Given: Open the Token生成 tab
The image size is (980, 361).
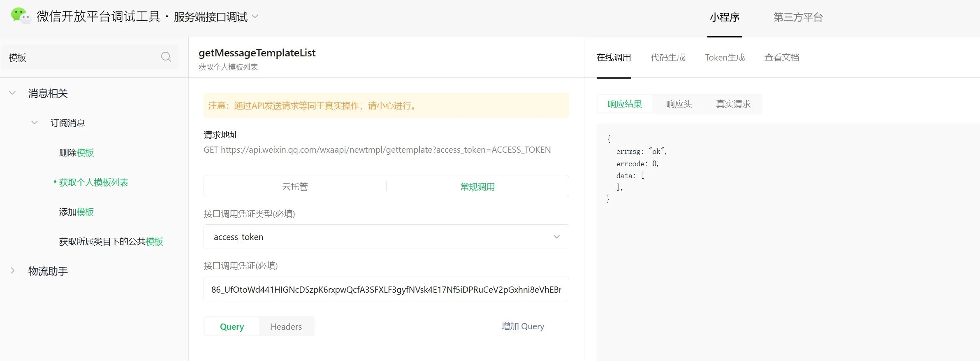Looking at the screenshot, I should click(x=725, y=58).
